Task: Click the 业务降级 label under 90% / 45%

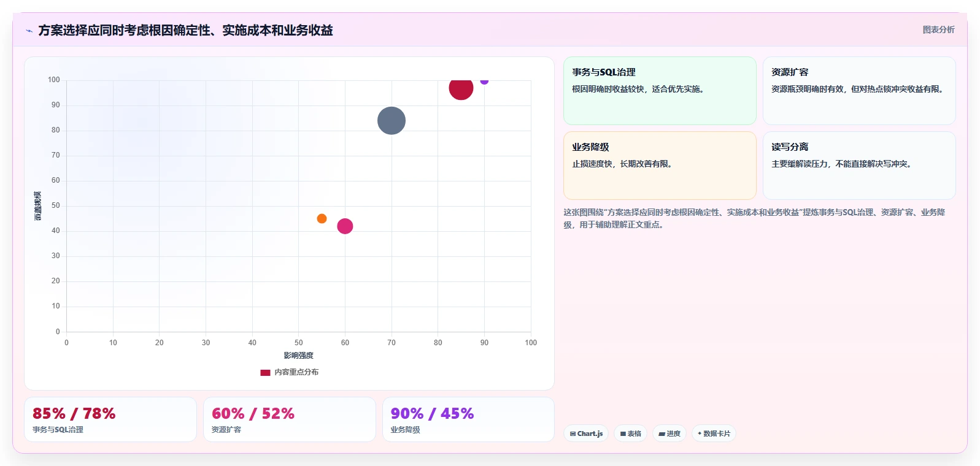Action: (x=406, y=430)
